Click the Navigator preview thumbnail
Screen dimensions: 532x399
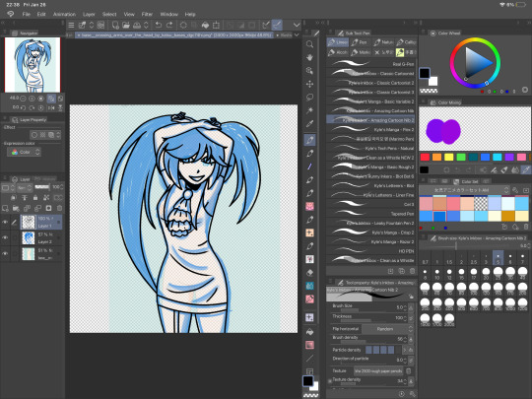33,65
